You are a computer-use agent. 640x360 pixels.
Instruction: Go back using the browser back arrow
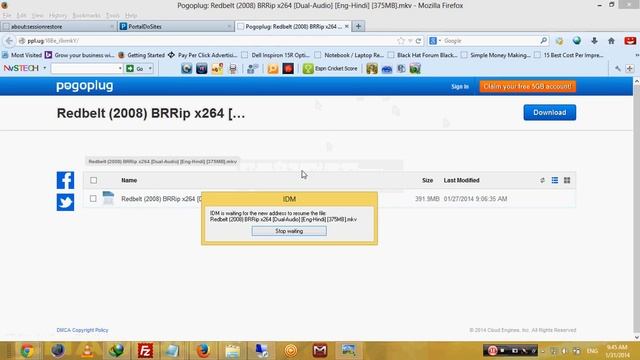click(9, 41)
